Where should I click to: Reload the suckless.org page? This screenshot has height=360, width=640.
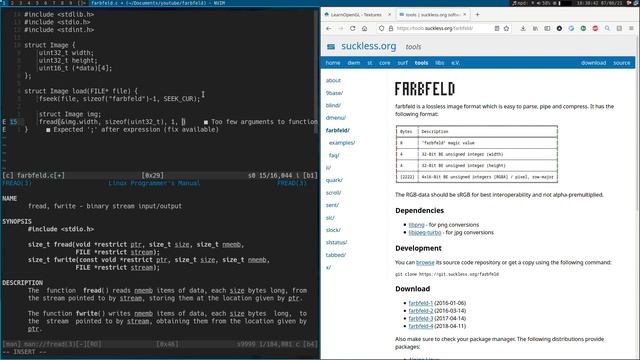point(353,29)
